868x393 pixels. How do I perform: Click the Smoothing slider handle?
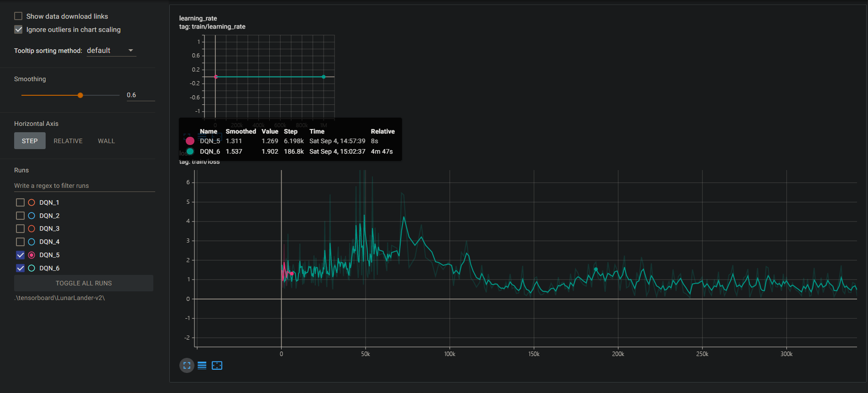click(x=80, y=95)
